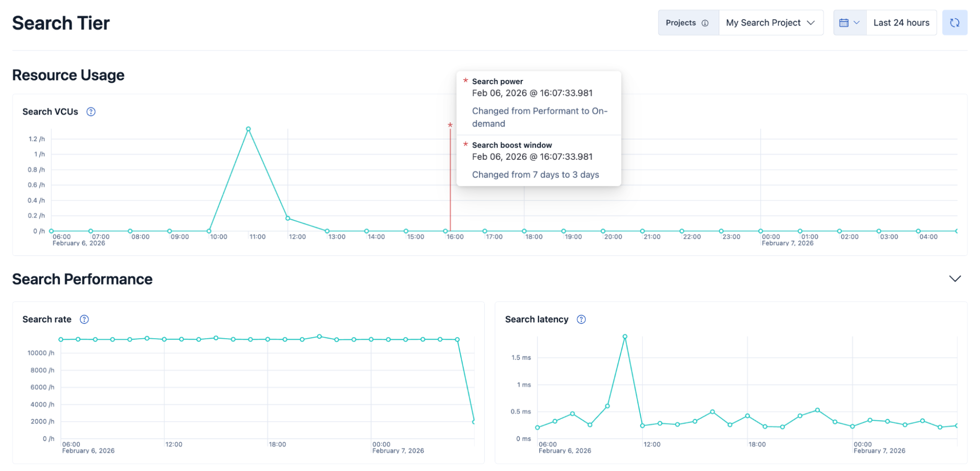The width and height of the screenshot is (980, 471).
Task: Open the Search VCUs help tooltip
Action: (x=90, y=112)
